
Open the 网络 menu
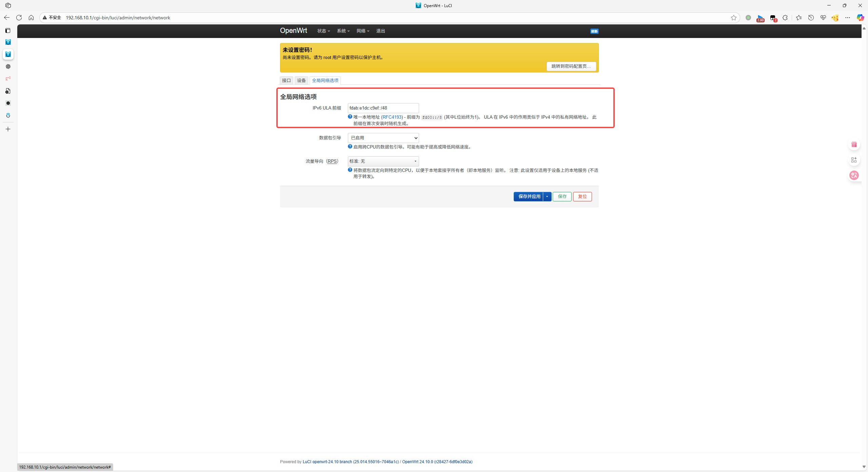(363, 31)
